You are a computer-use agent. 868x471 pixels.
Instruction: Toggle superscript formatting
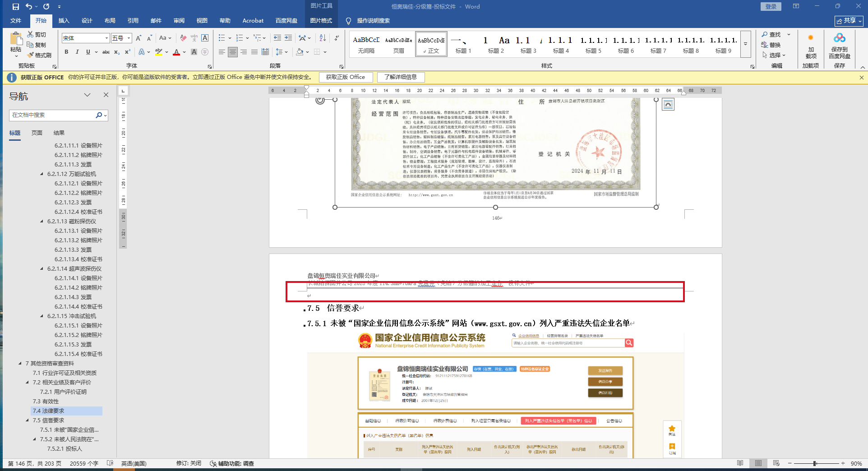point(128,52)
